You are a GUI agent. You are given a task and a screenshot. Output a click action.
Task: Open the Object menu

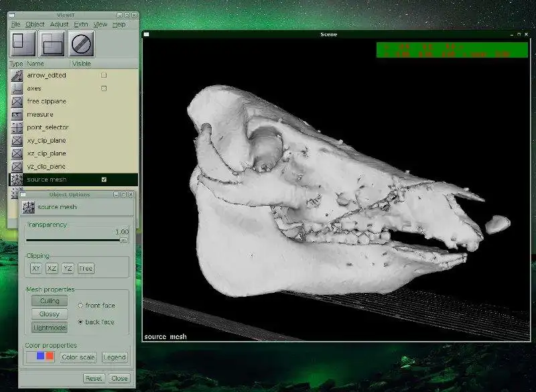click(x=35, y=24)
